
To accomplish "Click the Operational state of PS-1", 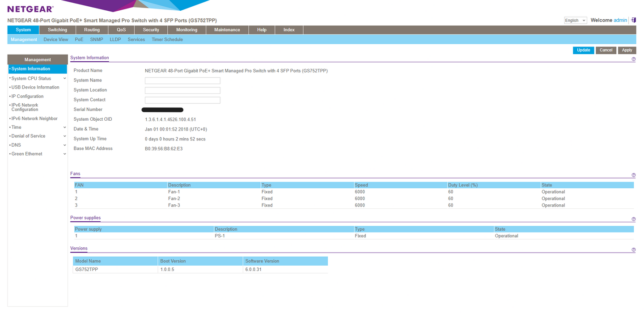I will pos(507,236).
